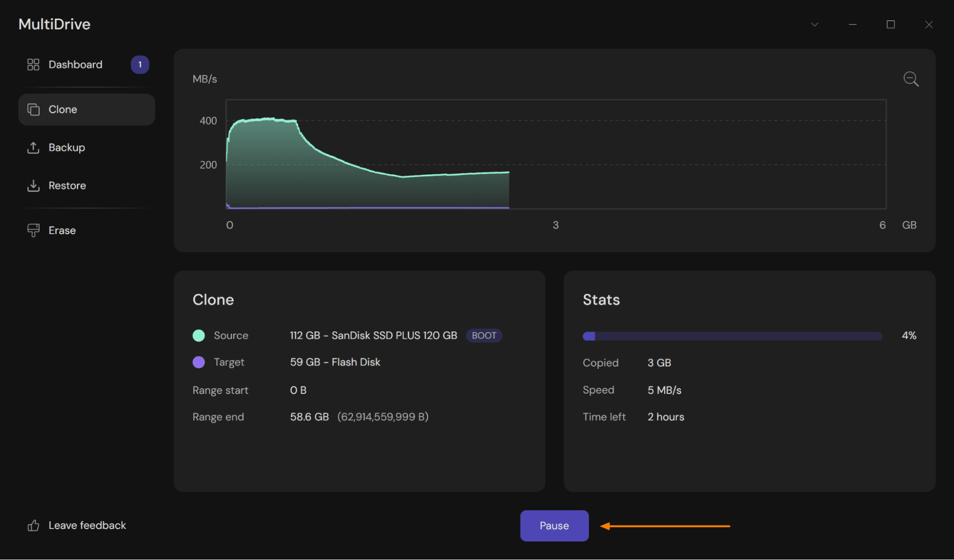Click inside the transfer speed chart
Viewport: 954px width, 560px height.
pyautogui.click(x=556, y=154)
